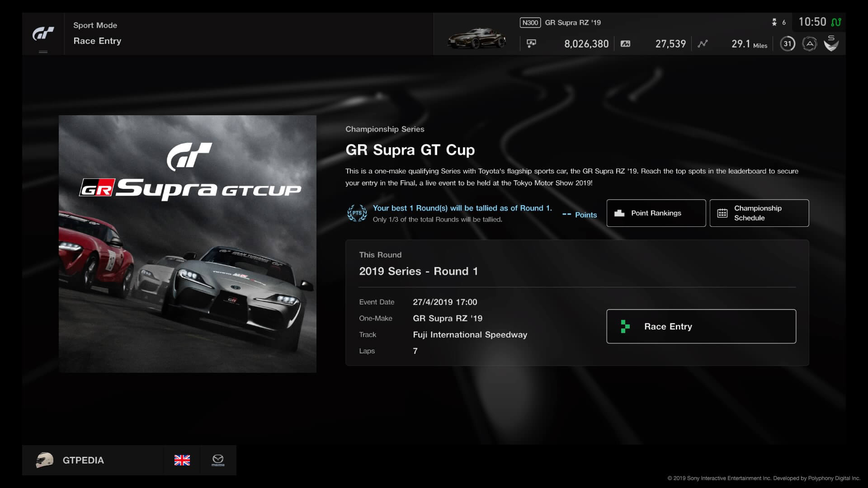
Task: Click the '-- Points' value
Action: point(579,215)
